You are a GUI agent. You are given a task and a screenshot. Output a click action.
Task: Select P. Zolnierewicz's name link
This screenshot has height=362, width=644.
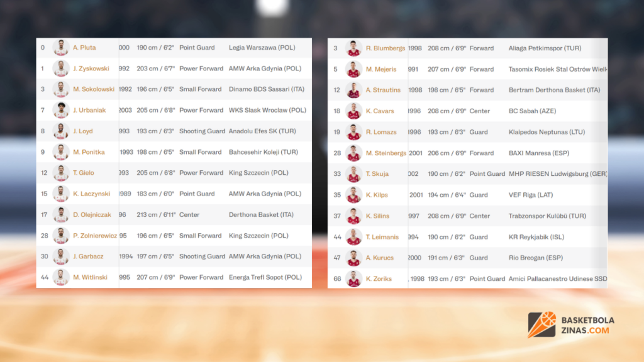pos(94,236)
